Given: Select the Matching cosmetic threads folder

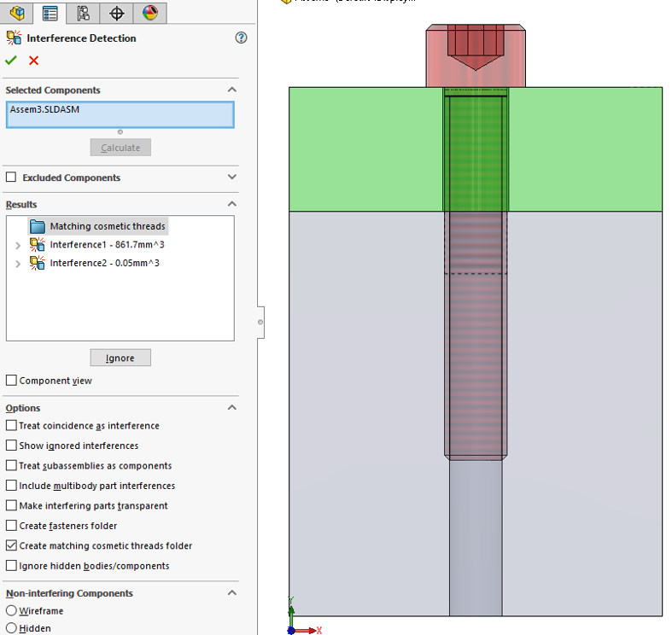Looking at the screenshot, I should coord(107,226).
